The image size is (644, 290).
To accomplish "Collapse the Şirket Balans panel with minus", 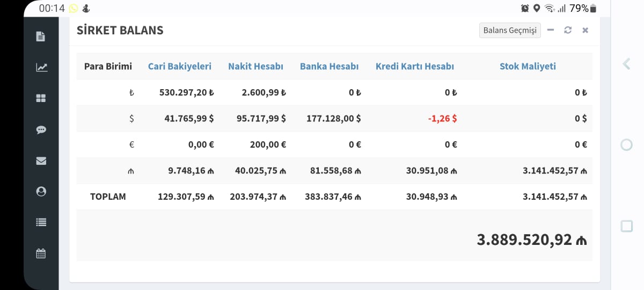I will click(x=551, y=30).
